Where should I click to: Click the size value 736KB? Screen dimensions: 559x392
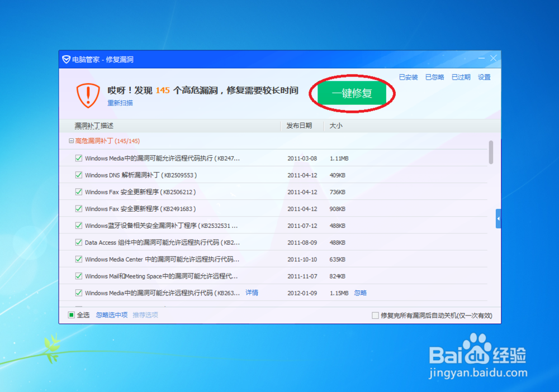pyautogui.click(x=337, y=192)
